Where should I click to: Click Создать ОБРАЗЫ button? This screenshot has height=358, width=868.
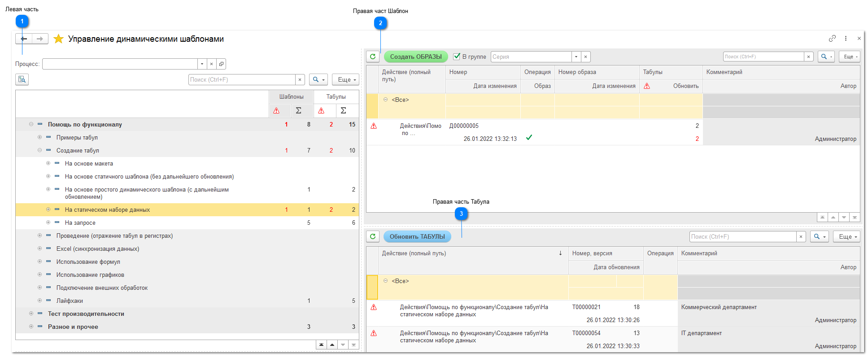(416, 57)
